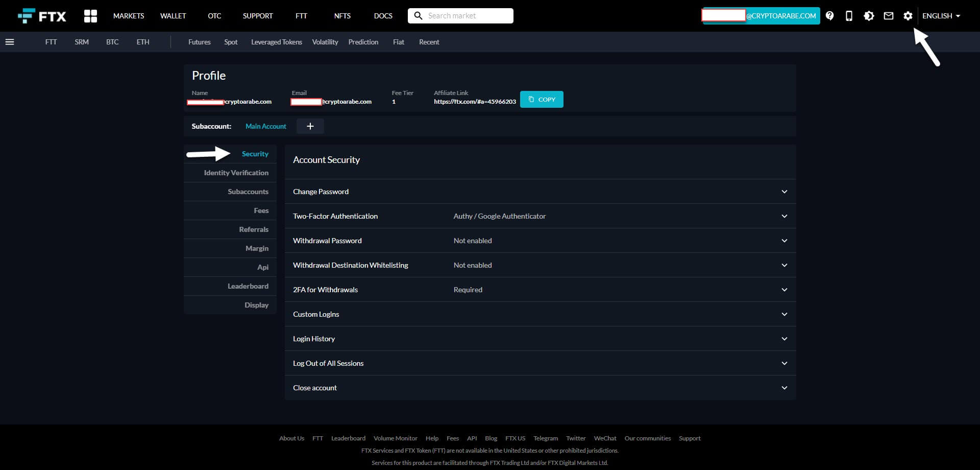980x470 pixels.
Task: Click the account email button
Action: 761,16
